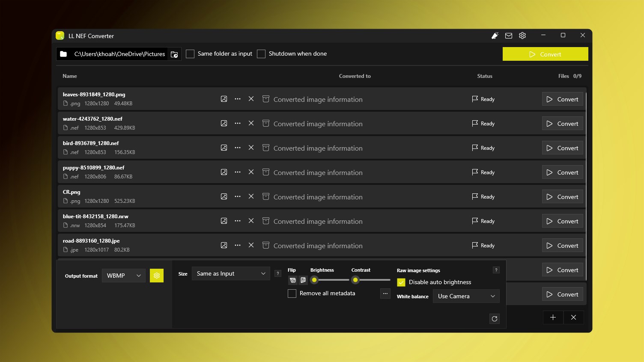Expand the Size Same as Input dropdown
The height and width of the screenshot is (362, 644).
click(x=231, y=273)
